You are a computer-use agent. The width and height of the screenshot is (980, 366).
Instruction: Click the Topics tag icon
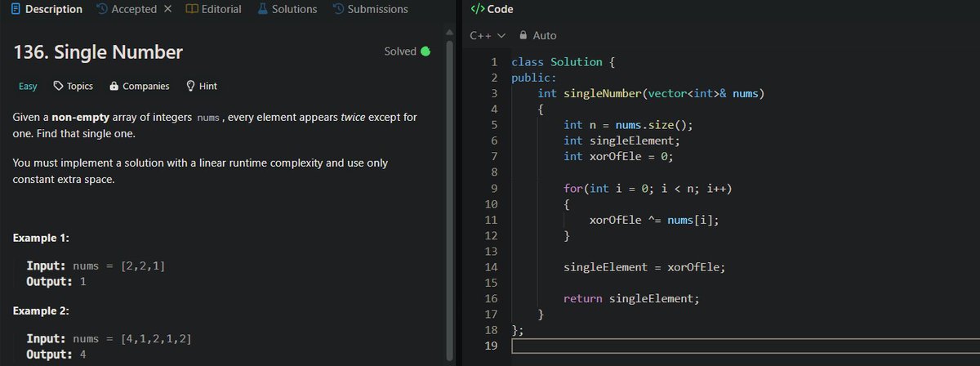coord(58,86)
